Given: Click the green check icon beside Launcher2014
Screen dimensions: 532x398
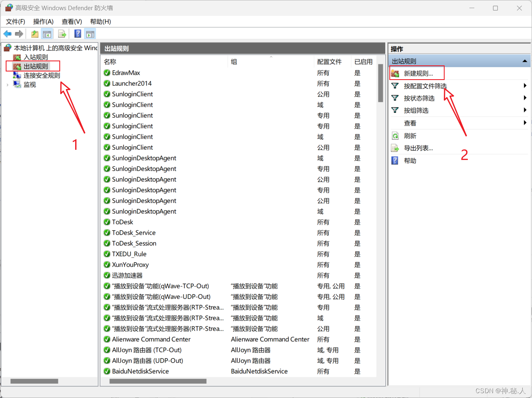Looking at the screenshot, I should (107, 83).
